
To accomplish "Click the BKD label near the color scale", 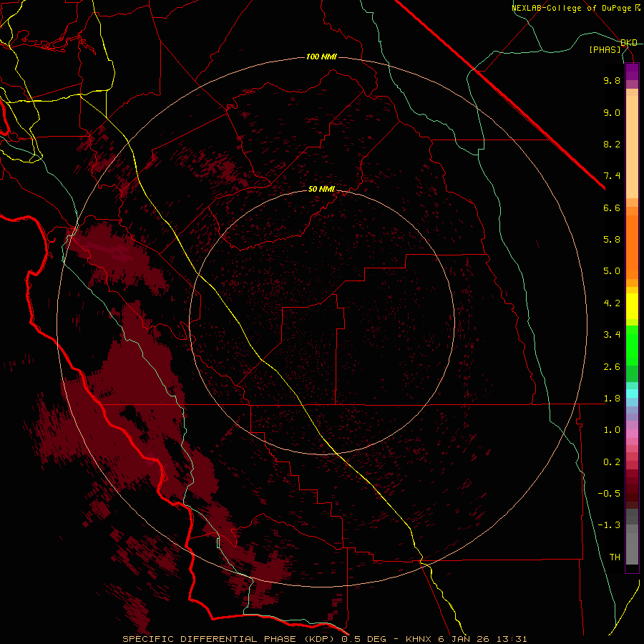I will point(629,43).
